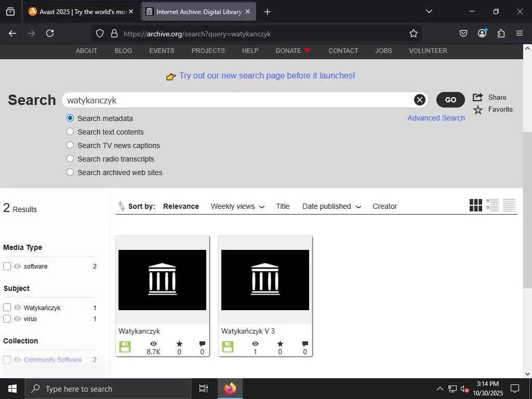Close the Avast 2025 tab
The image size is (532, 399).
coord(131,11)
